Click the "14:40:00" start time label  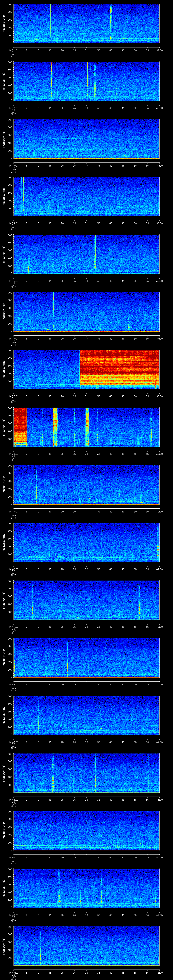click(13, 569)
